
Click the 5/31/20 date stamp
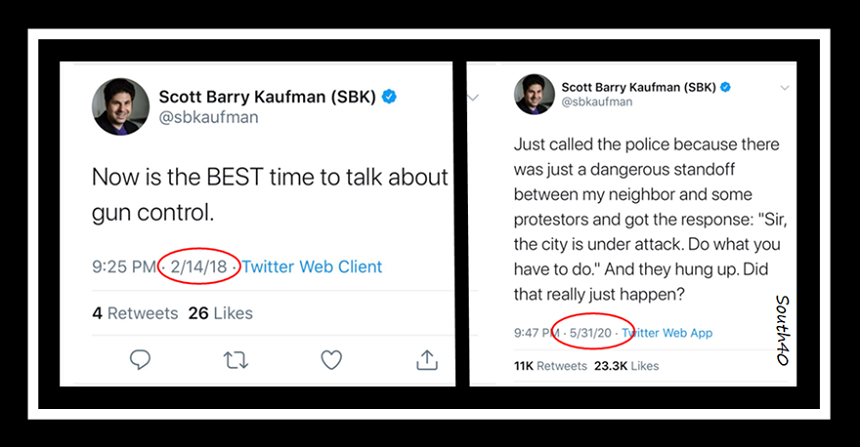[590, 333]
